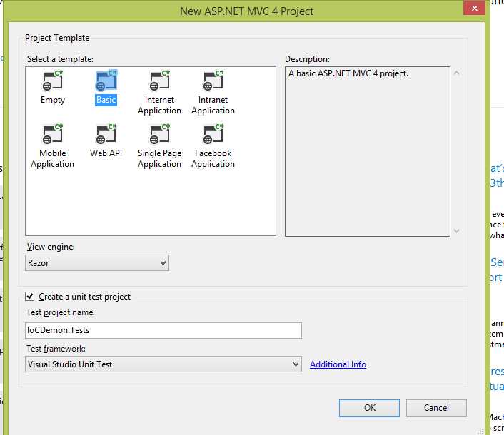
Task: Click inside the Test project name field
Action: [163, 330]
